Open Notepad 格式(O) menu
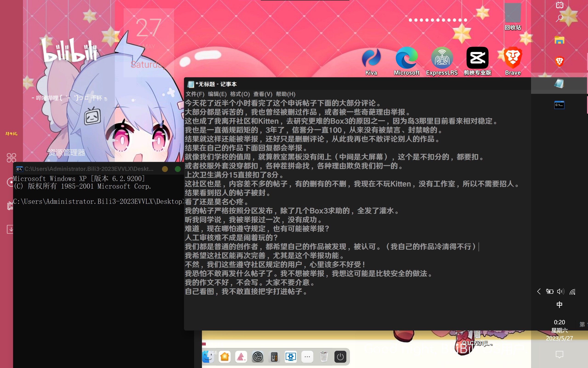 [x=240, y=94]
